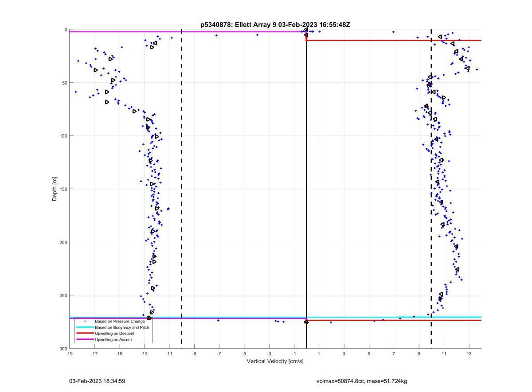This screenshot has height=392, width=532.
Task: Click x-axis tick label '3'
Action: point(344,353)
